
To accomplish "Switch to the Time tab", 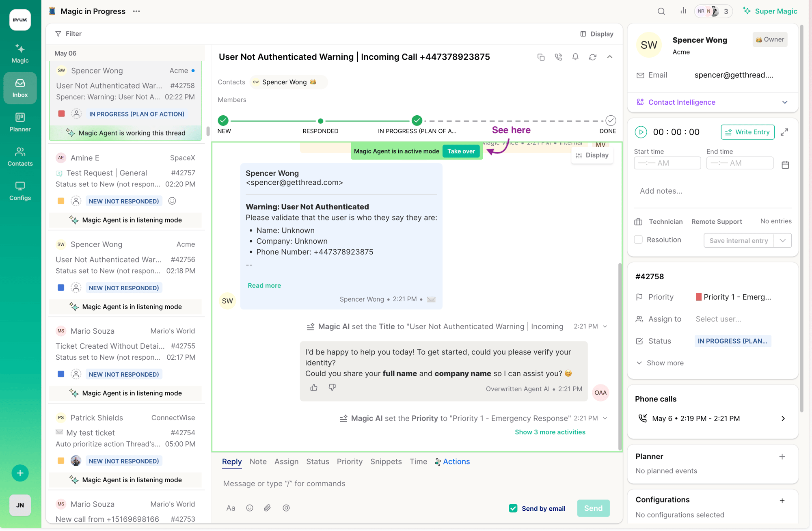I will coord(418,462).
